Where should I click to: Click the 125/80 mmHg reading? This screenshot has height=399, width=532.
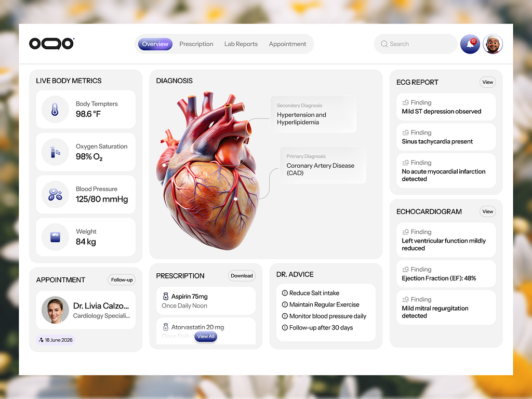102,199
